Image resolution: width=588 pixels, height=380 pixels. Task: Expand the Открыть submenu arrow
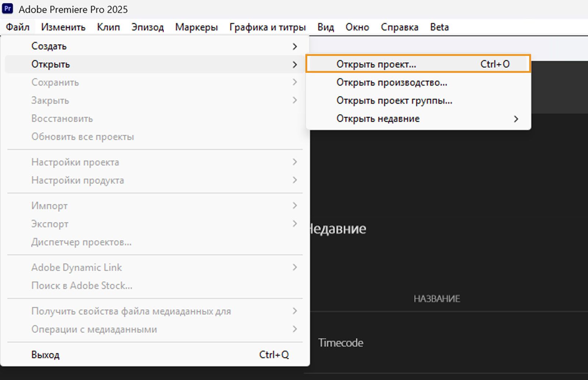point(294,65)
